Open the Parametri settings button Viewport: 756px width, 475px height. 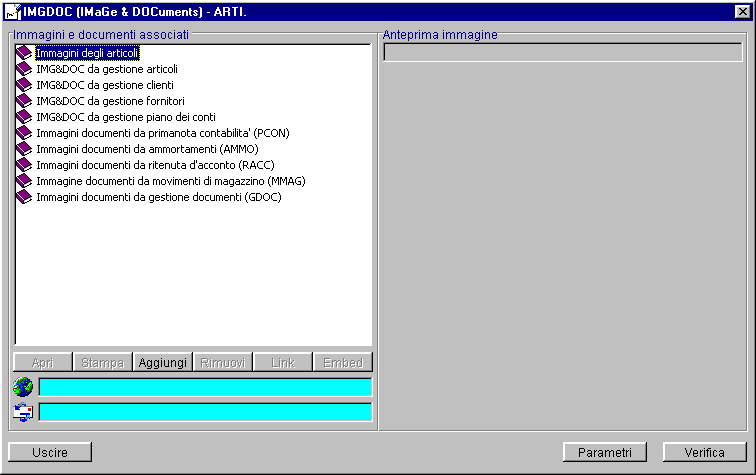pos(605,452)
